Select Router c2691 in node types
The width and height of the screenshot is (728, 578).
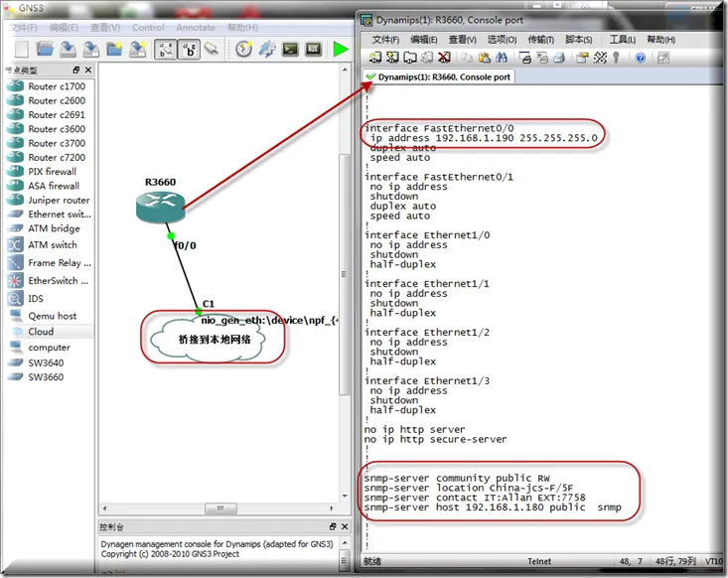click(50, 114)
